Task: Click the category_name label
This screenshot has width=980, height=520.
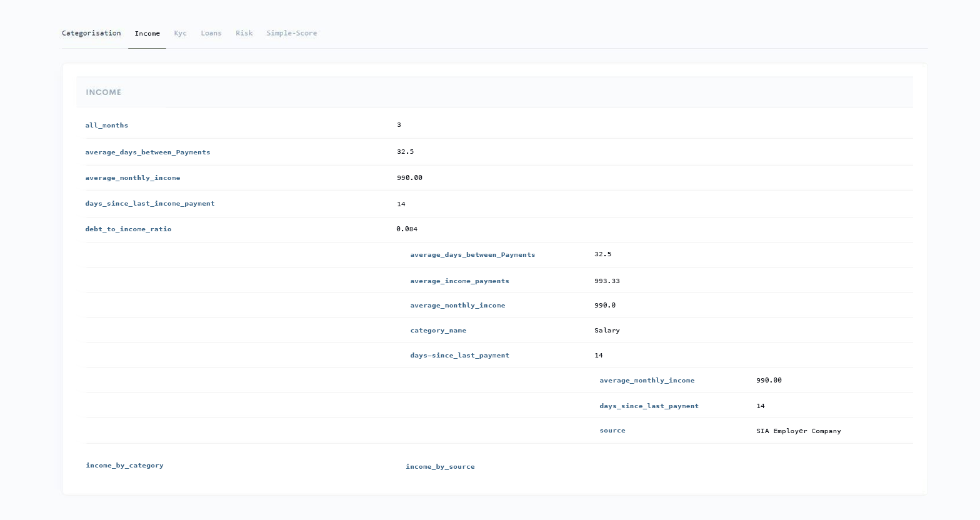Action: tap(438, 331)
